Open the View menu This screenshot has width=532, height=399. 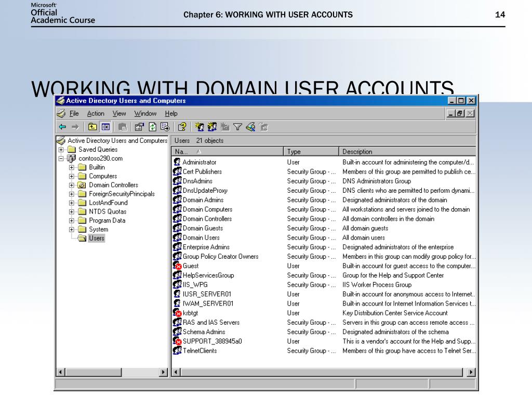(x=119, y=113)
